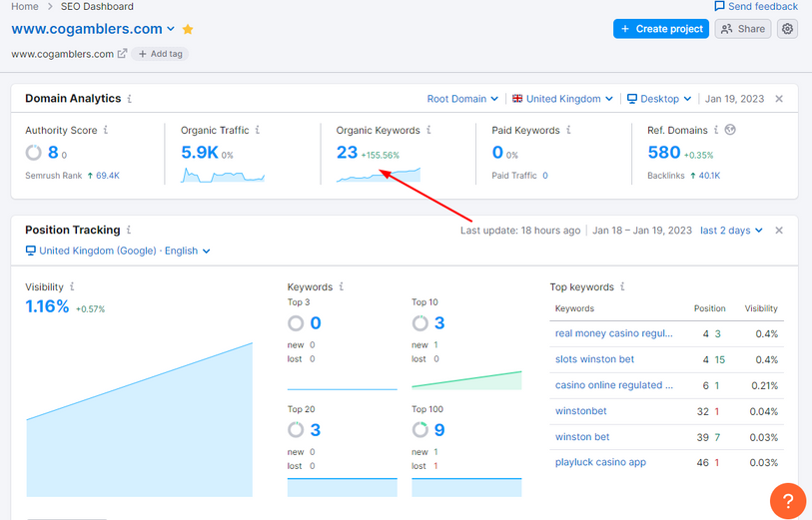This screenshot has width=812, height=520.
Task: Click the Organic Keywords 23 value
Action: point(347,152)
